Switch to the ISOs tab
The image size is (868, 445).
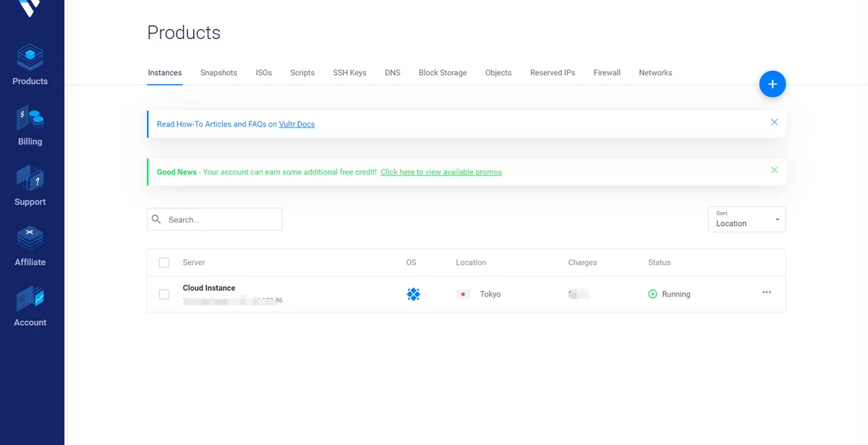(264, 73)
